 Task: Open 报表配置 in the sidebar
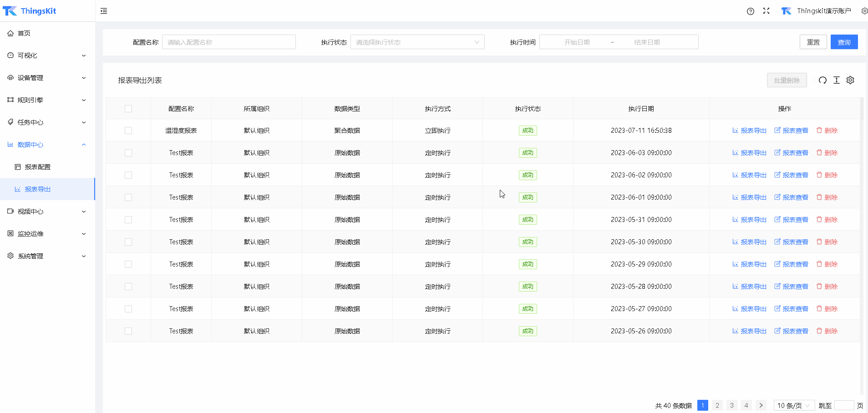(37, 167)
